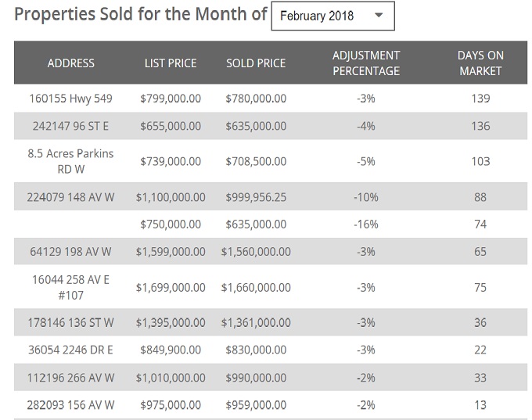Image resolution: width=532 pixels, height=420 pixels.
Task: Click the DAYS ON MARKET column header
Action: [480, 63]
